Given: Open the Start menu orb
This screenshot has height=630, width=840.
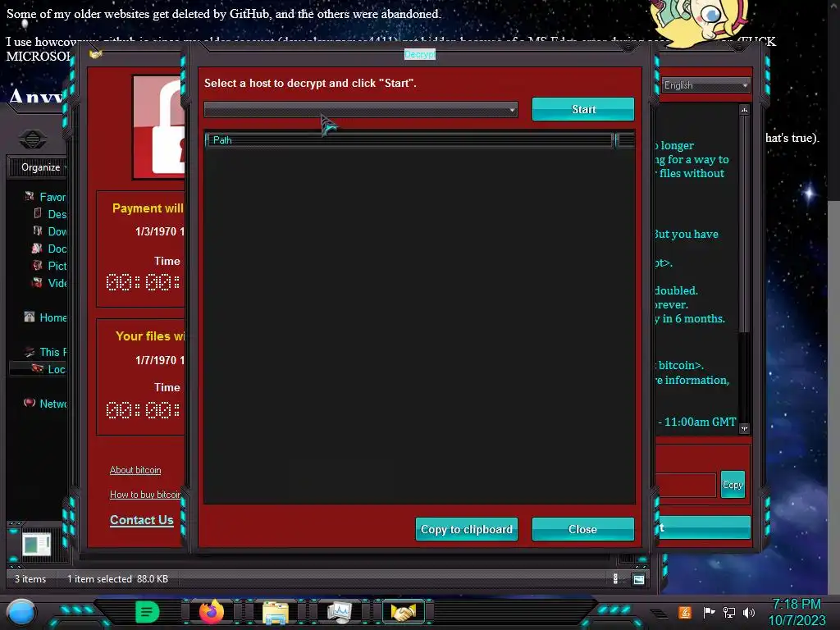Looking at the screenshot, I should pos(21,613).
